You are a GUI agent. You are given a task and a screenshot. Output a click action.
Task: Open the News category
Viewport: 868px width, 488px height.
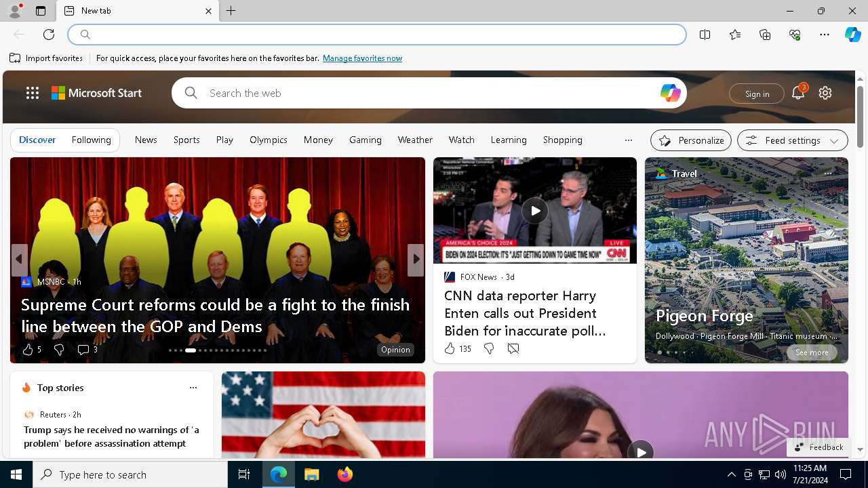(146, 140)
